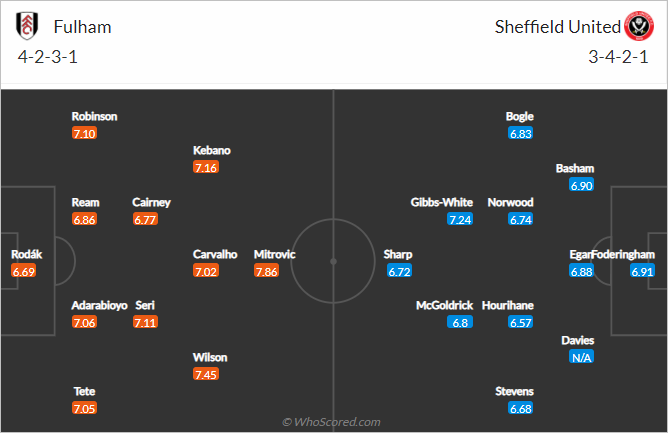
Task: Click the player name Carvalho
Action: [x=215, y=254]
